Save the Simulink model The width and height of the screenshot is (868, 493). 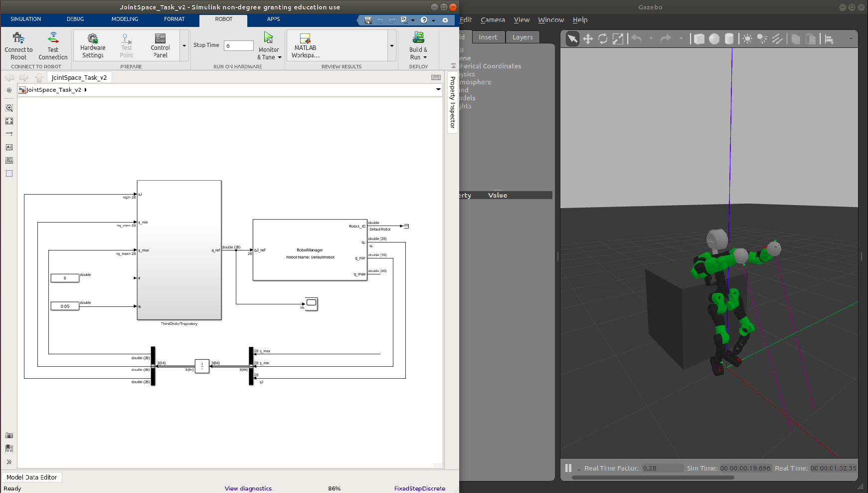coord(368,20)
